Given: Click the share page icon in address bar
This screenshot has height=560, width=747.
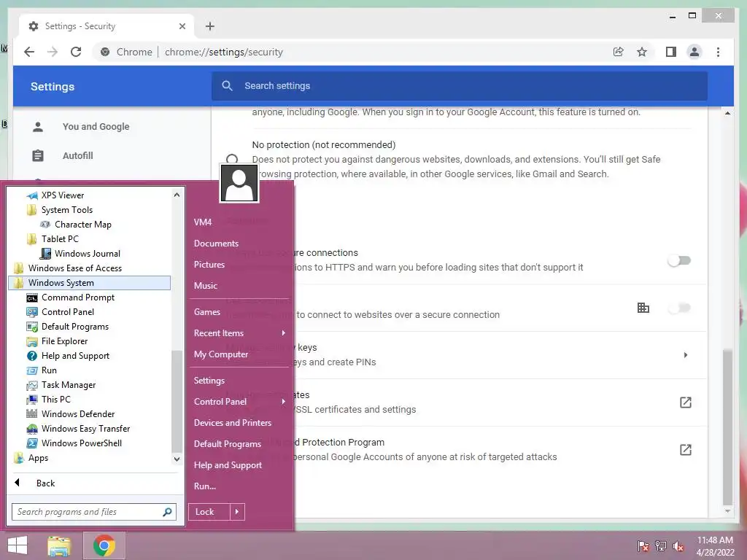Looking at the screenshot, I should click(x=619, y=52).
